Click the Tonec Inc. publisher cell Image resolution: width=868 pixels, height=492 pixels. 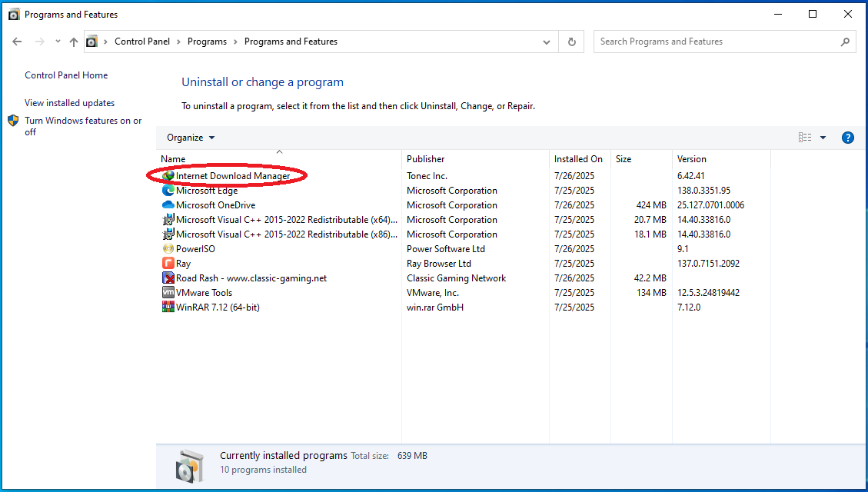click(x=427, y=176)
